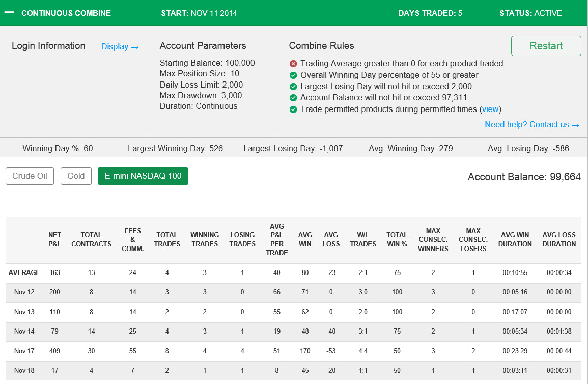Click the Account Balance: 99,664 text
588x384 pixels.
point(524,177)
